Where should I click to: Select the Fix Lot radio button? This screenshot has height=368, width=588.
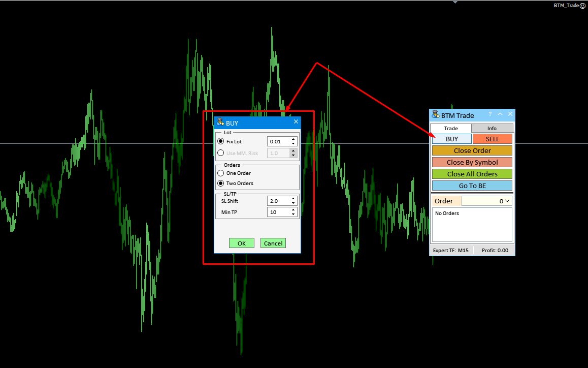tap(220, 141)
